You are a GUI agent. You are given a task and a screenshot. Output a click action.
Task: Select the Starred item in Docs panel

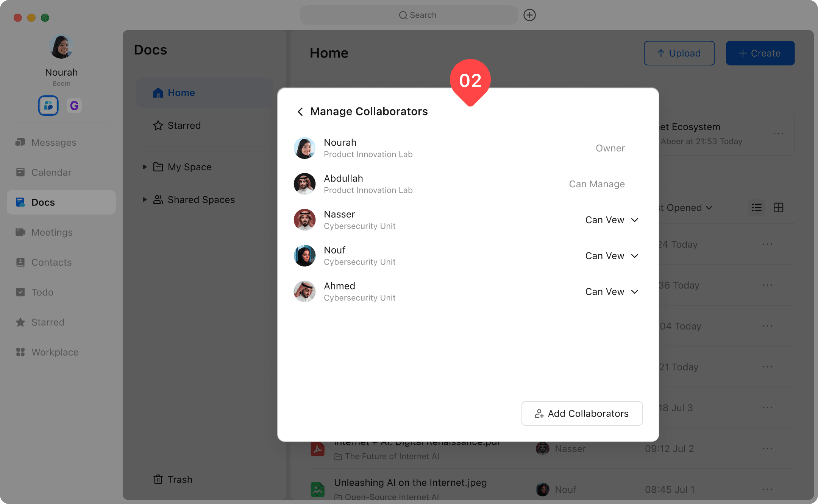[184, 126]
